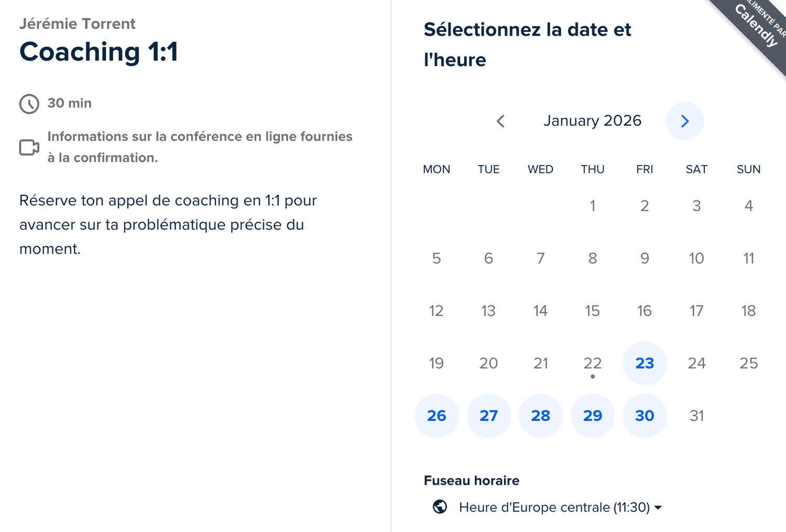Viewport: 786px width, 532px height.
Task: Click the January 2026 month label
Action: click(592, 121)
